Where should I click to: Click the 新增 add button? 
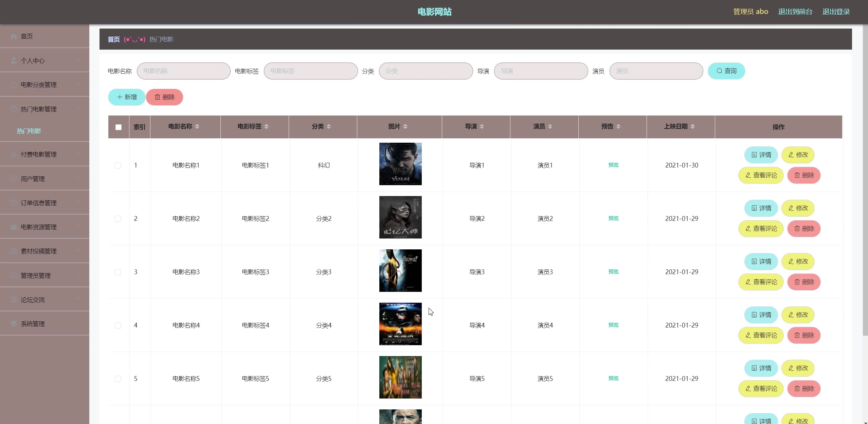coord(127,97)
